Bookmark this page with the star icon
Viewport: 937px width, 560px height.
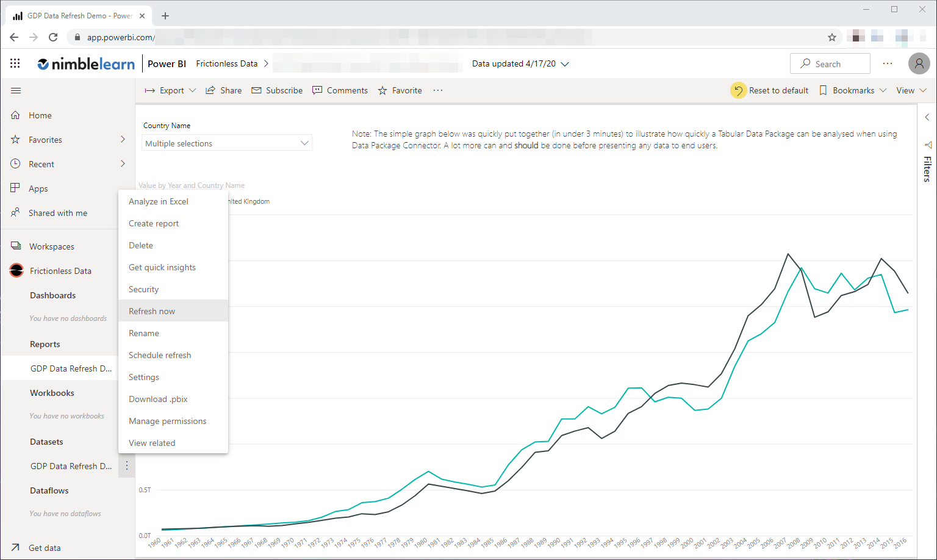click(832, 37)
